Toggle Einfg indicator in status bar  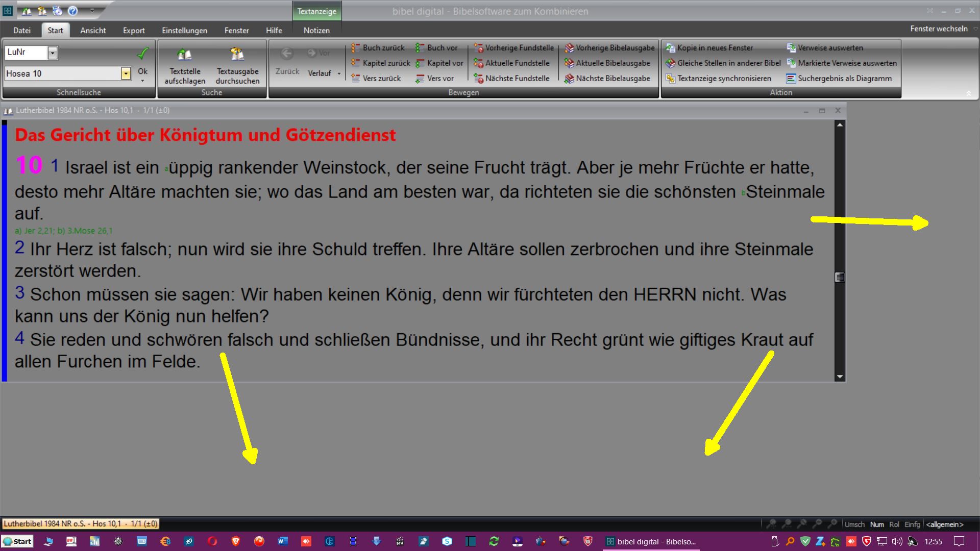912,524
